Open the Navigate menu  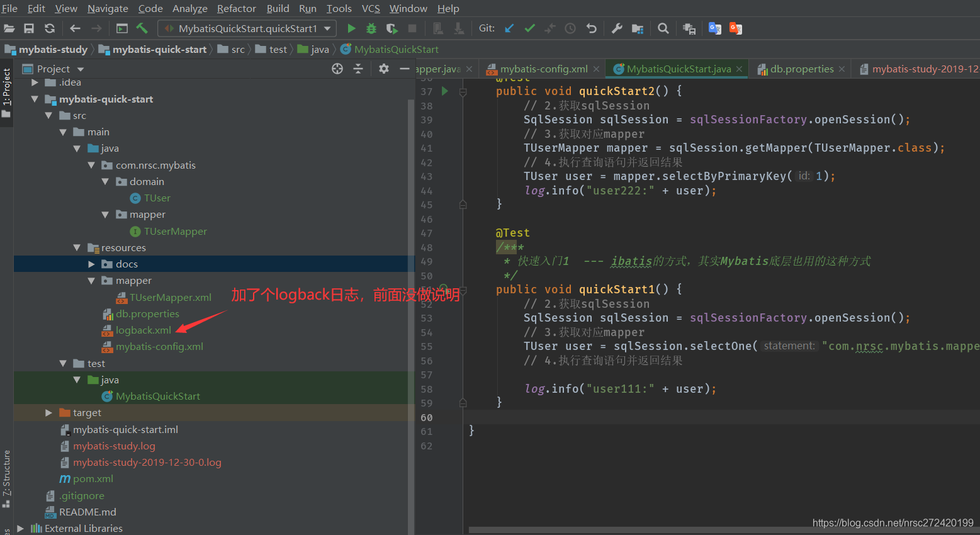click(108, 8)
